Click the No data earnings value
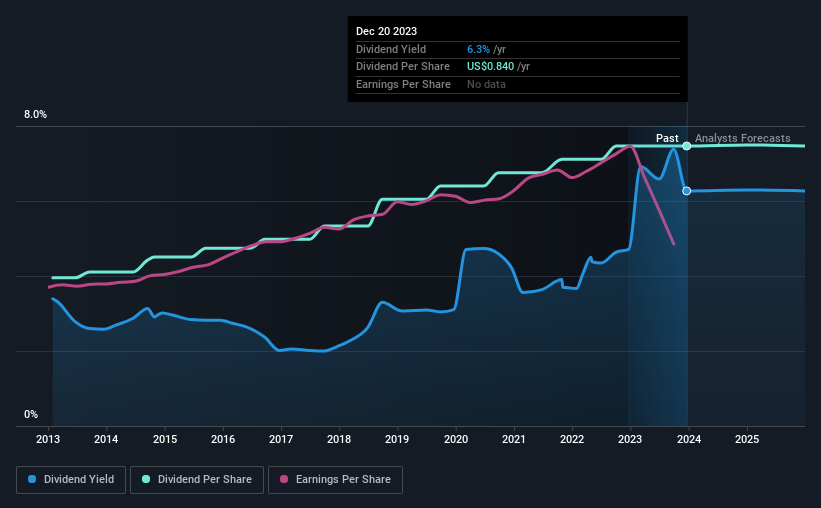Viewport: 821px width, 508px height. point(486,84)
